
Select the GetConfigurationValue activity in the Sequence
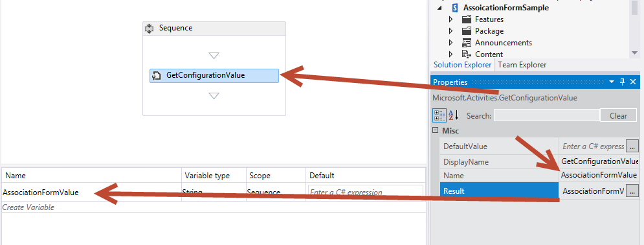[214, 76]
